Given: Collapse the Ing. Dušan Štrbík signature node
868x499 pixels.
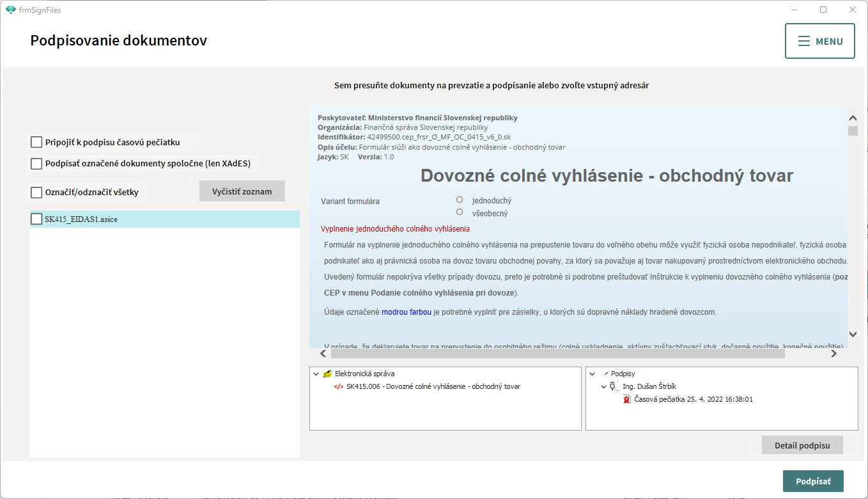Looking at the screenshot, I should (x=604, y=386).
